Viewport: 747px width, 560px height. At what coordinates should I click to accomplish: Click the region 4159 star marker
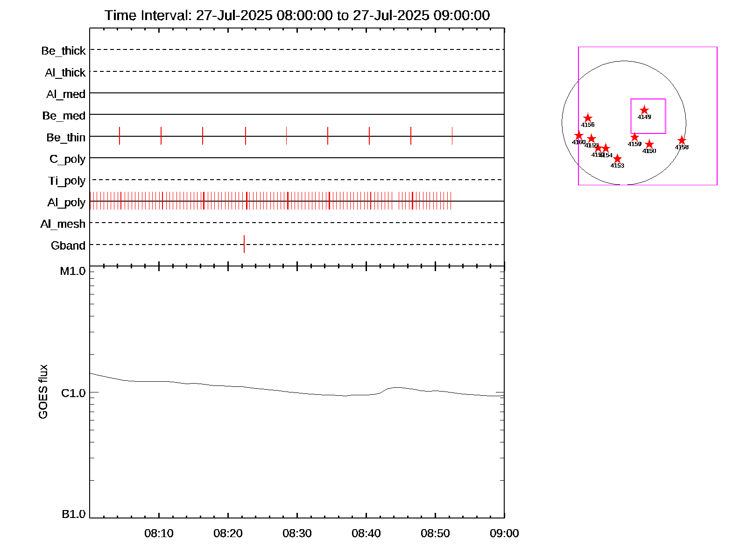click(x=634, y=137)
